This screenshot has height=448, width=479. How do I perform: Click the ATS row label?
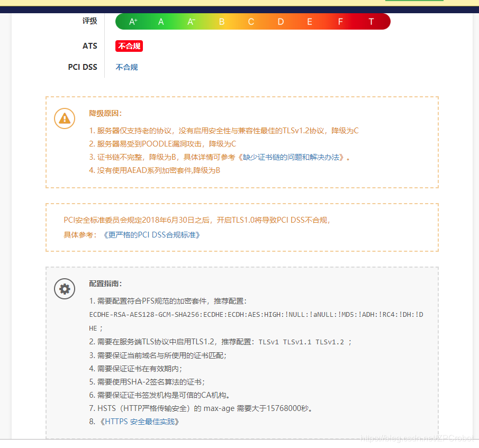click(90, 46)
